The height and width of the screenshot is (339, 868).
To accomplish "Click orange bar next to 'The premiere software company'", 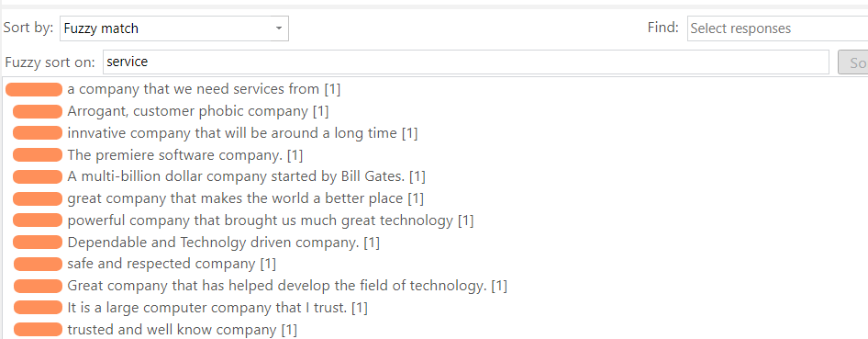I will [x=38, y=155].
